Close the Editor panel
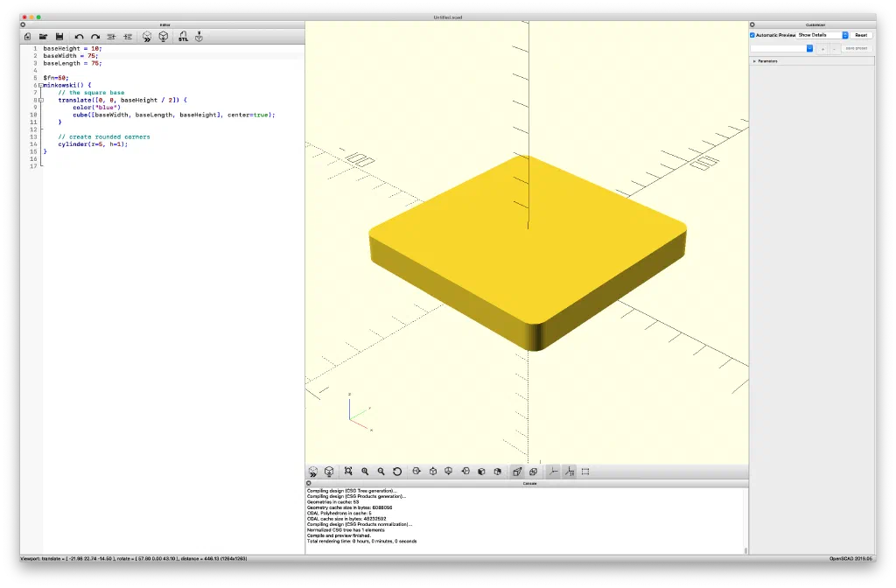This screenshot has height=588, width=896. [x=23, y=24]
